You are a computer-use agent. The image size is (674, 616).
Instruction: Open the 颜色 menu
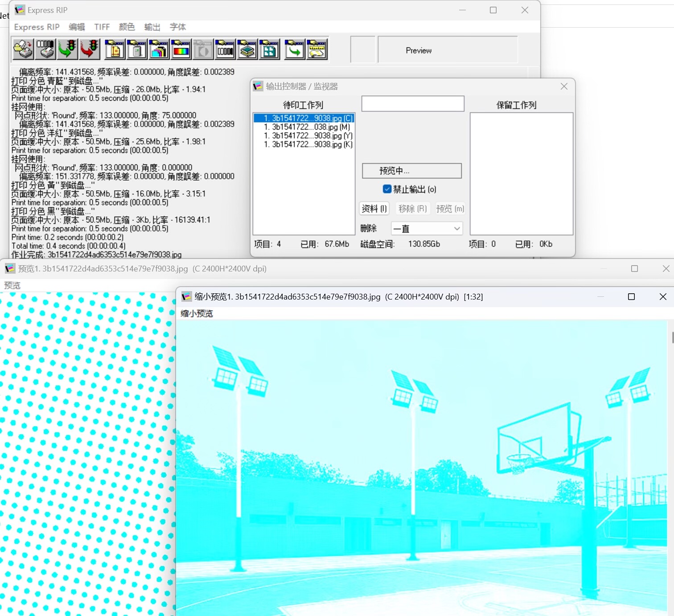click(x=127, y=27)
